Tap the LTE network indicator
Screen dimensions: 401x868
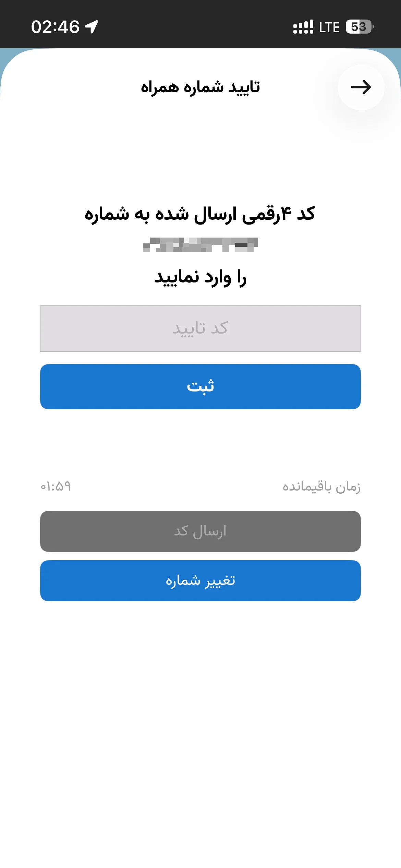329,27
